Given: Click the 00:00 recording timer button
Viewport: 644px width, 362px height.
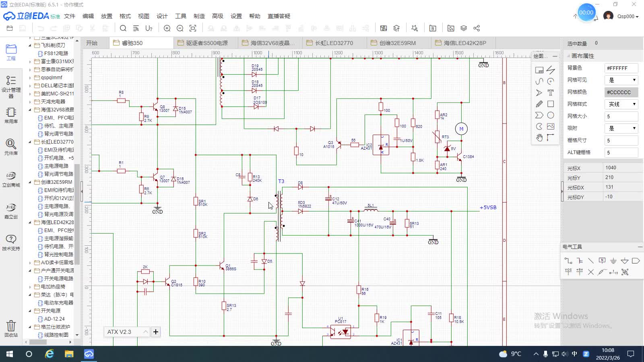Looking at the screenshot, I should (586, 13).
